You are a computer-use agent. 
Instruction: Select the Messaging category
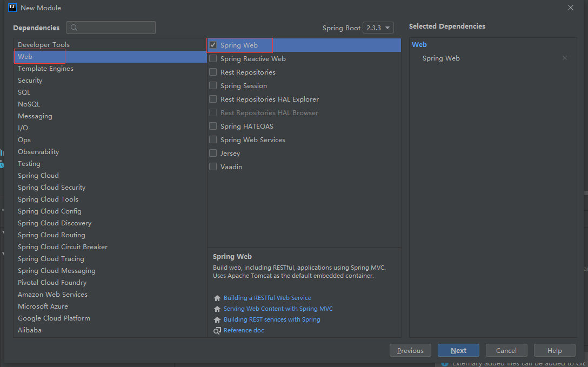(x=110, y=116)
